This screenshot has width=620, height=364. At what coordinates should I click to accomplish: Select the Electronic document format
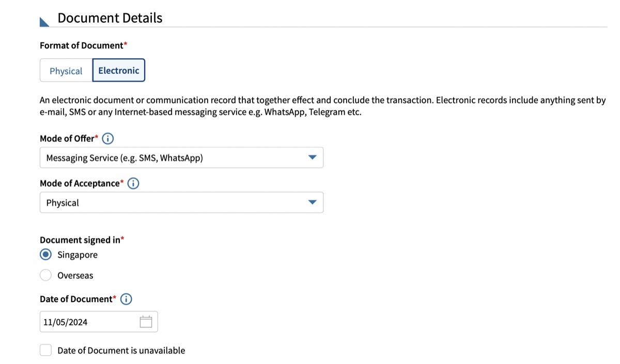(119, 70)
